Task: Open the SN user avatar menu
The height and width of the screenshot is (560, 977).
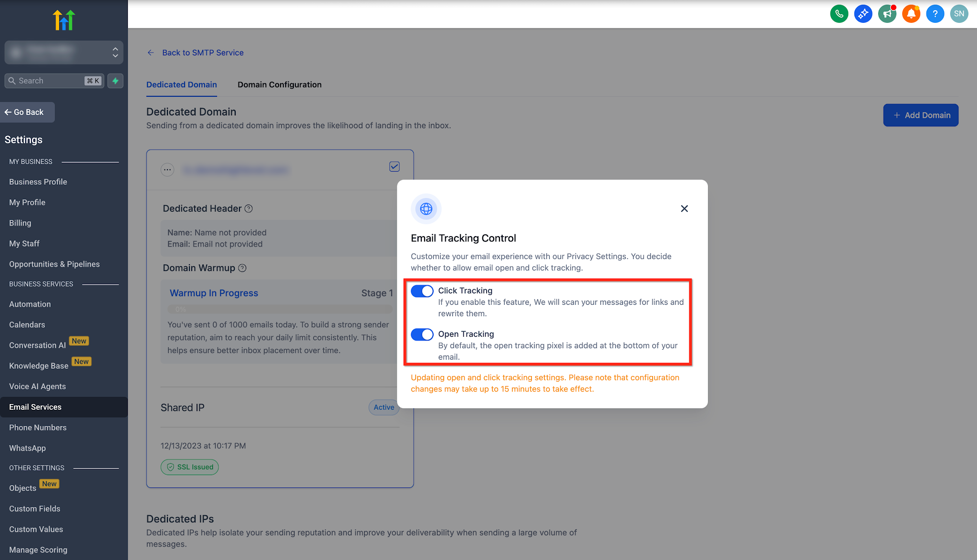Action: [959, 14]
